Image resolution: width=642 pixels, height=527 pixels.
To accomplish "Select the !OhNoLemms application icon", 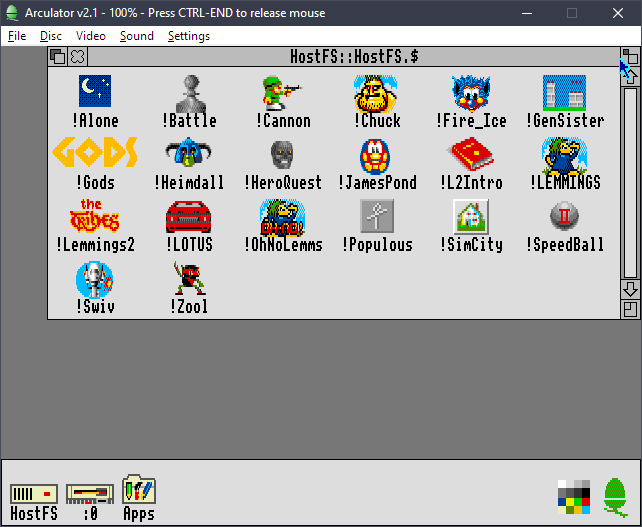I will pyautogui.click(x=282, y=218).
